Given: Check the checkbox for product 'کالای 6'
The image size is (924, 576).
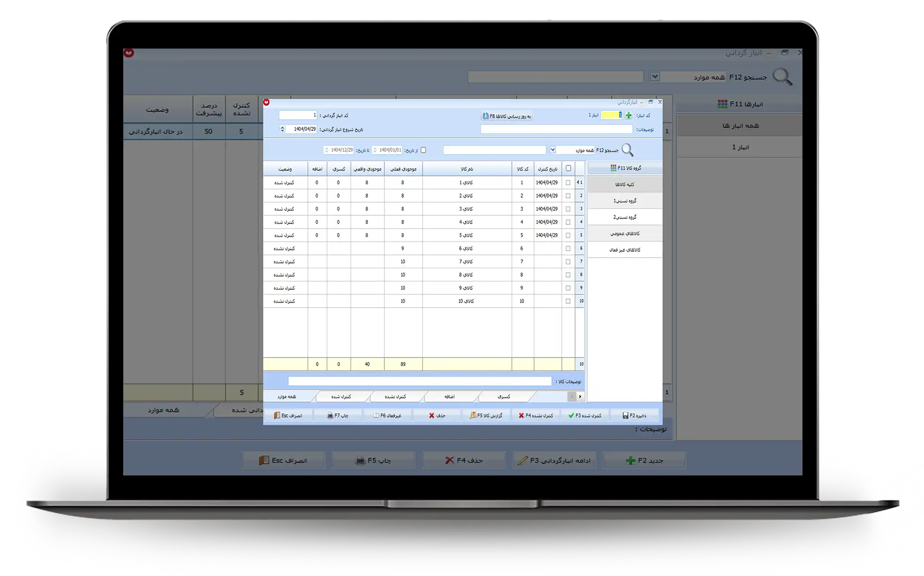Looking at the screenshot, I should click(568, 249).
